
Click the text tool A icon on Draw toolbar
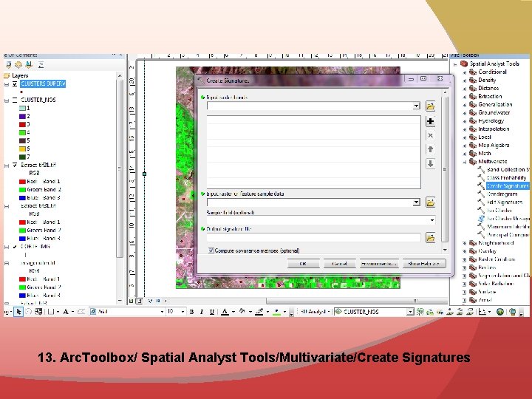click(x=66, y=312)
